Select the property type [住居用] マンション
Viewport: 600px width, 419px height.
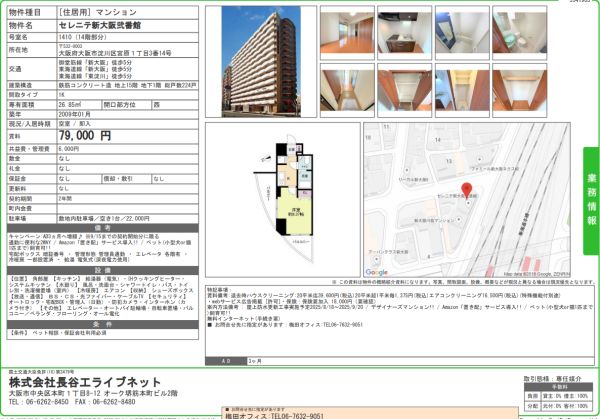point(98,12)
